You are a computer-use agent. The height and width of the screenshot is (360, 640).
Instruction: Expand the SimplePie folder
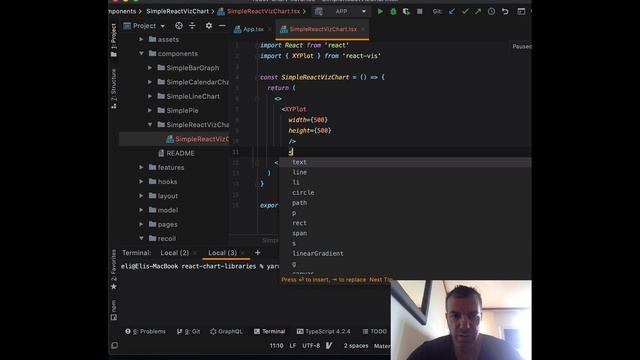(x=150, y=111)
